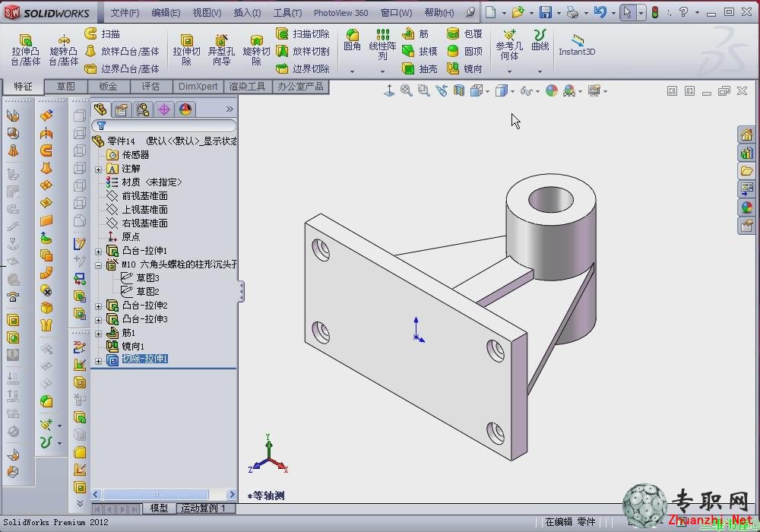Click the Save icon in title toolbar
The width and height of the screenshot is (760, 532).
(546, 12)
